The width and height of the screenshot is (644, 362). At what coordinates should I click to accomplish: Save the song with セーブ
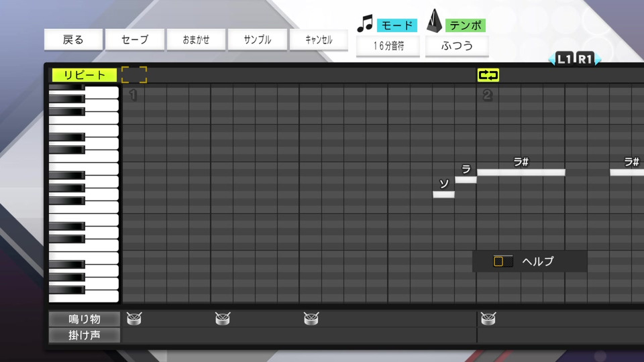click(135, 40)
